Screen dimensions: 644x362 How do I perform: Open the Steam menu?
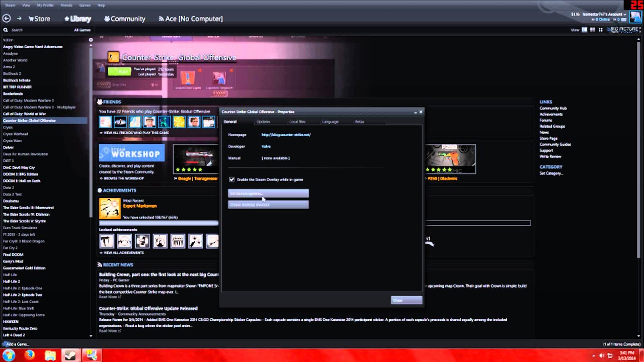(x=10, y=5)
